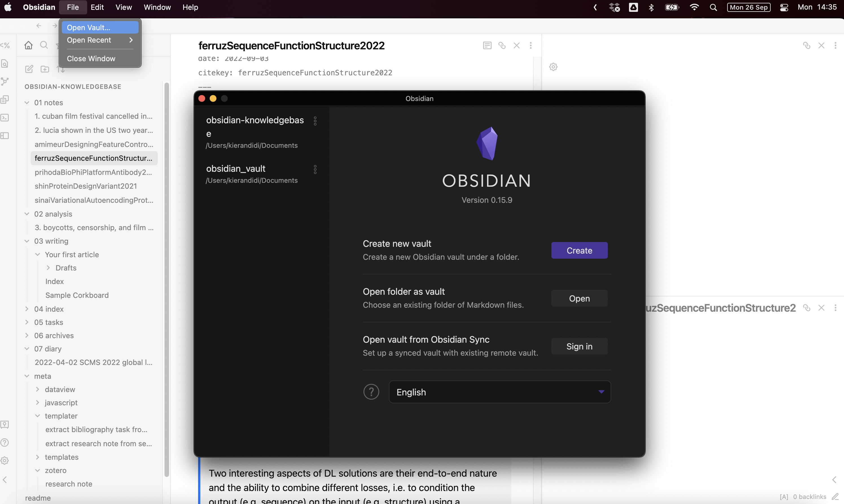844x504 pixels.
Task: Click the insert template ribbon icon
Action: 5,100
